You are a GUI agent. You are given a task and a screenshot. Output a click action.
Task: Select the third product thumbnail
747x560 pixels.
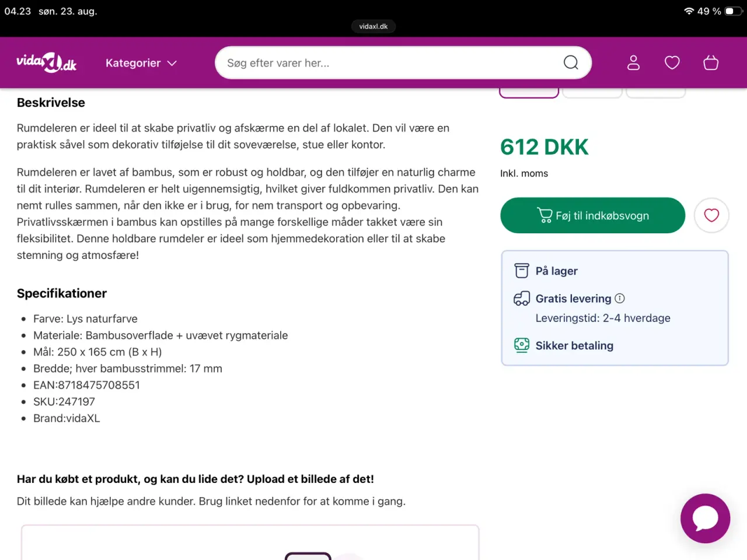click(655, 93)
